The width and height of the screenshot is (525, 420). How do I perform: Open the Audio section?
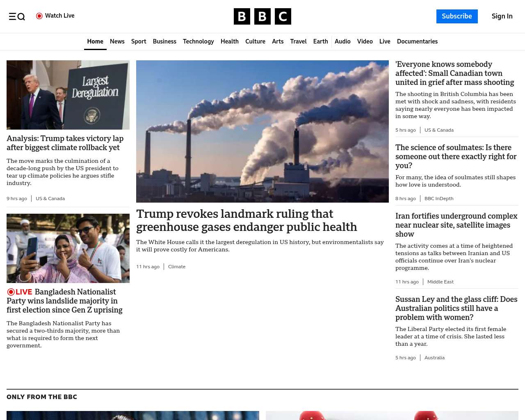(x=342, y=41)
